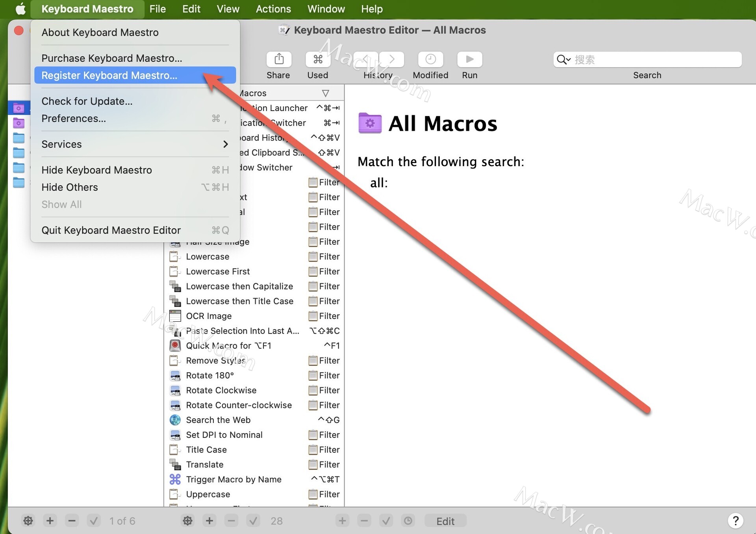The image size is (756, 534).
Task: Click the purple All Macros folder icon in detail pane
Action: (370, 123)
